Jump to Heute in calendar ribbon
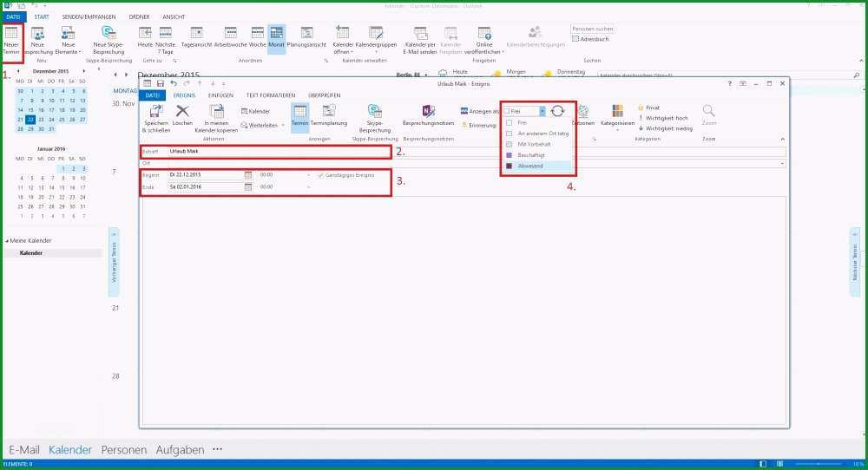The image size is (868, 470). pos(145,37)
